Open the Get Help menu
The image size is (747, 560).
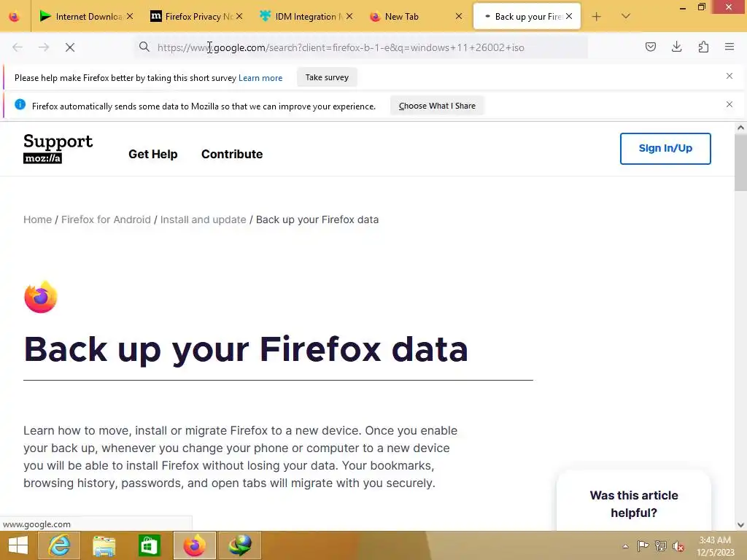click(153, 154)
